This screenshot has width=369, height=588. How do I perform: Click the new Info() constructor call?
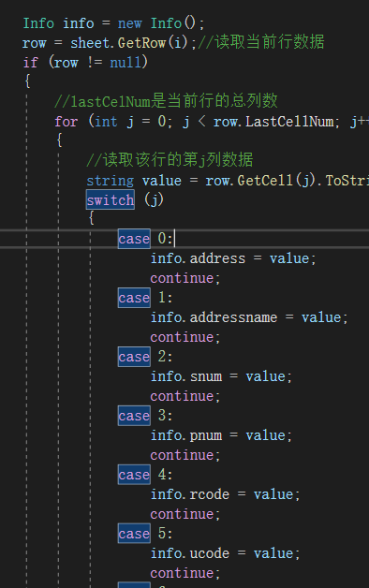(161, 23)
